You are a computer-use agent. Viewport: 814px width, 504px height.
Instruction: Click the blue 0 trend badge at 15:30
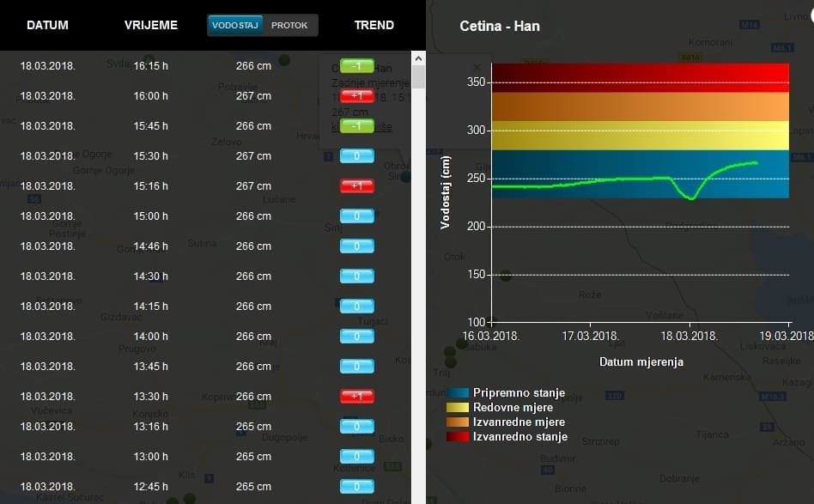[x=357, y=155]
